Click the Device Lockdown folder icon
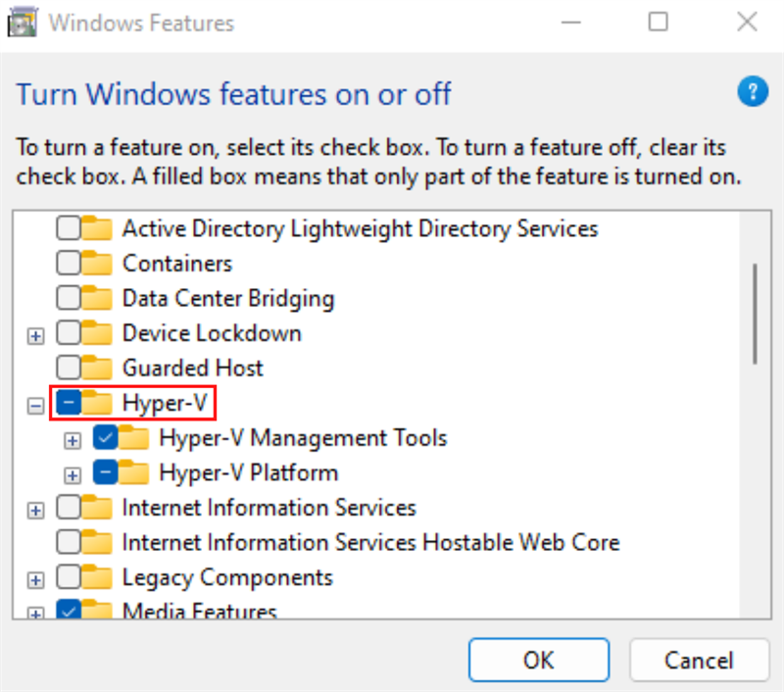This screenshot has width=784, height=692. click(97, 333)
